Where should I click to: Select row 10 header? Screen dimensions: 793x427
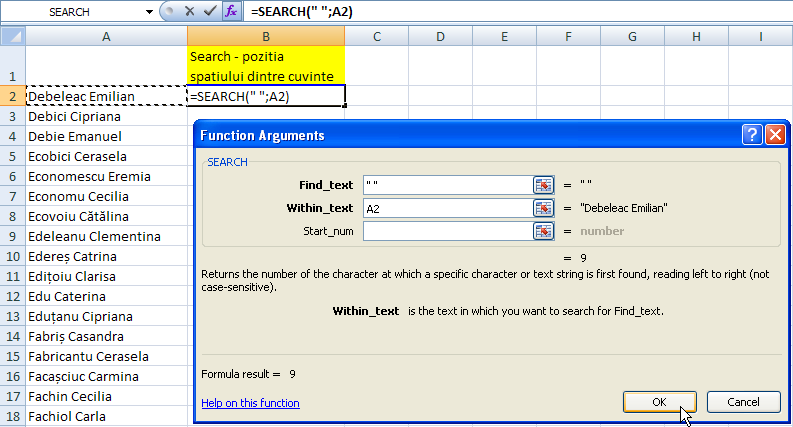[x=13, y=257]
